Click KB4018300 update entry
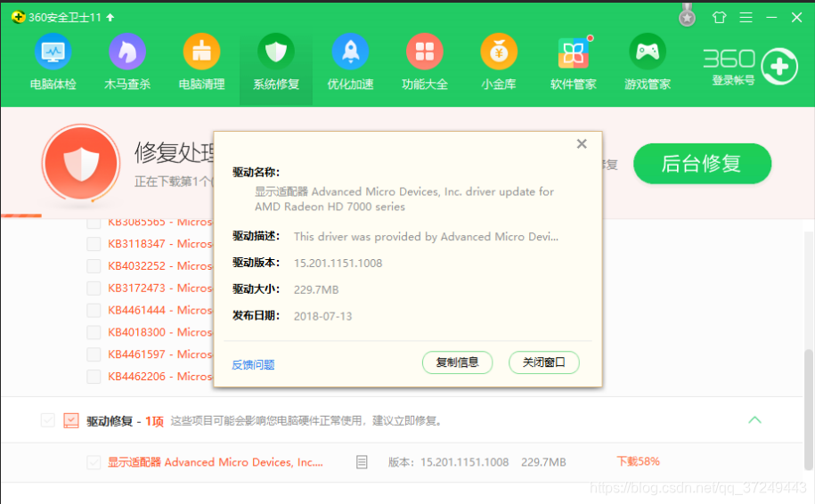The image size is (815, 504). tap(160, 332)
